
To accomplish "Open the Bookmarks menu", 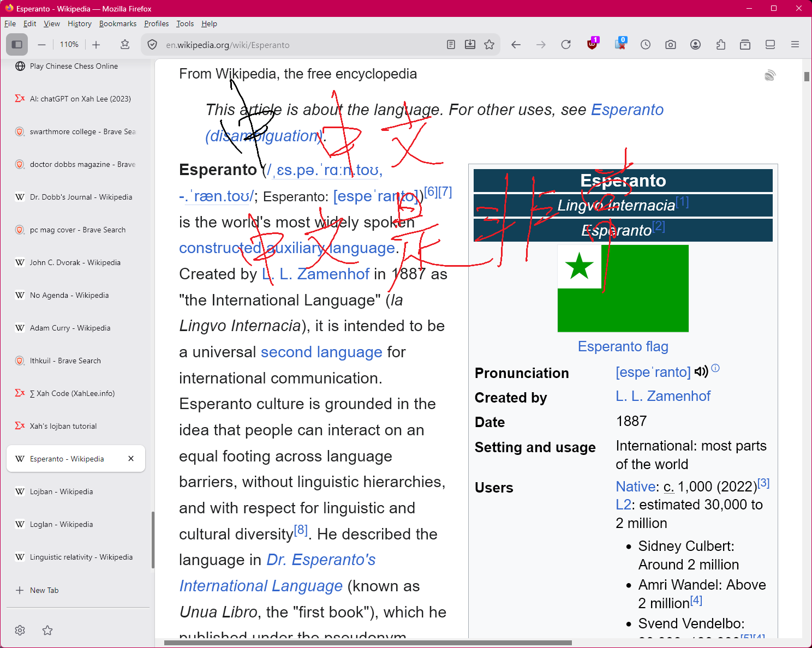I will click(118, 23).
